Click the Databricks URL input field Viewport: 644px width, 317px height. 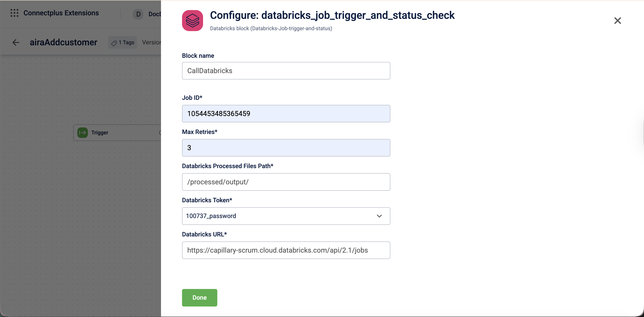286,250
